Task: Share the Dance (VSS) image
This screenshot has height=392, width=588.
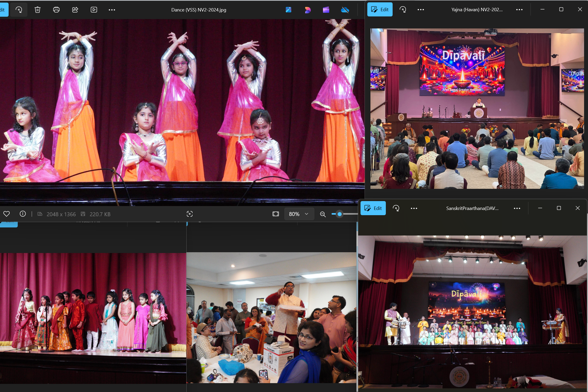Action: pos(75,10)
